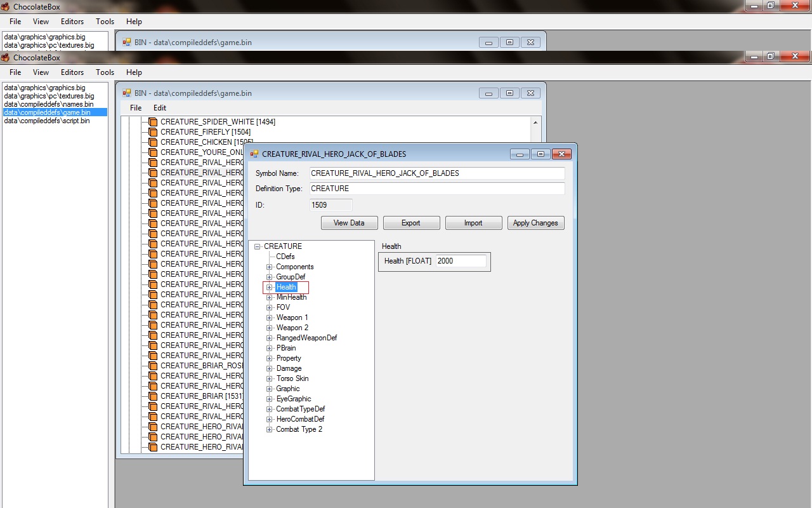This screenshot has width=812, height=508.
Task: Expand the Weapon 1 tree node
Action: click(269, 317)
